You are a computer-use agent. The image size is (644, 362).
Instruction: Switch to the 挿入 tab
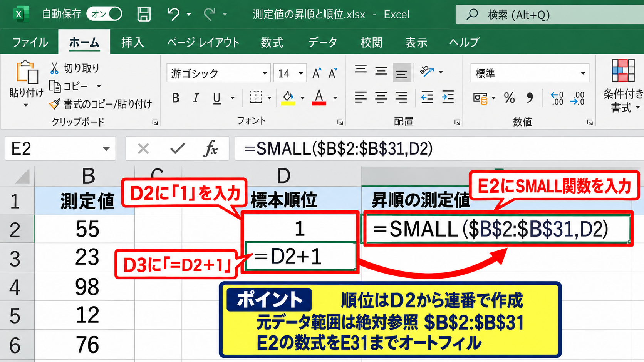(132, 42)
